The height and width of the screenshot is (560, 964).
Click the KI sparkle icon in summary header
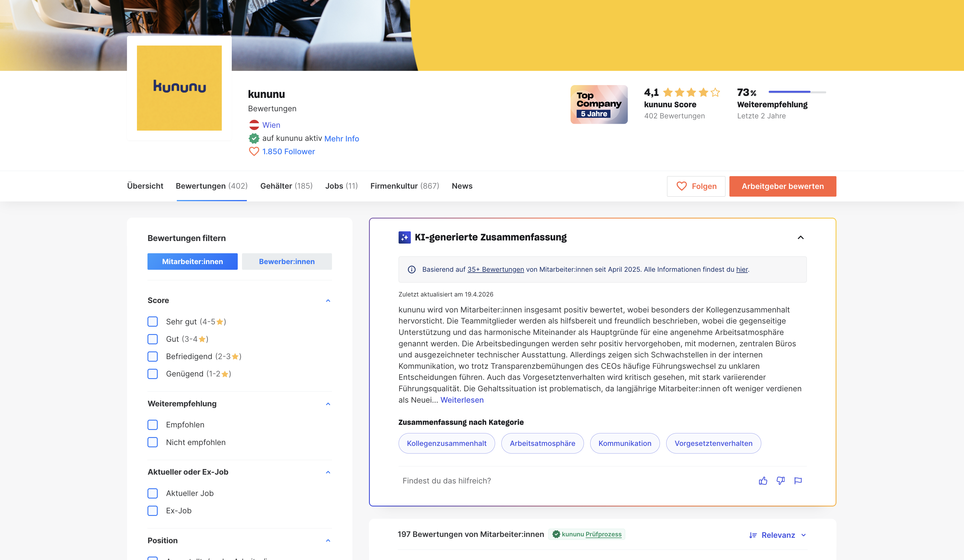[x=404, y=237]
